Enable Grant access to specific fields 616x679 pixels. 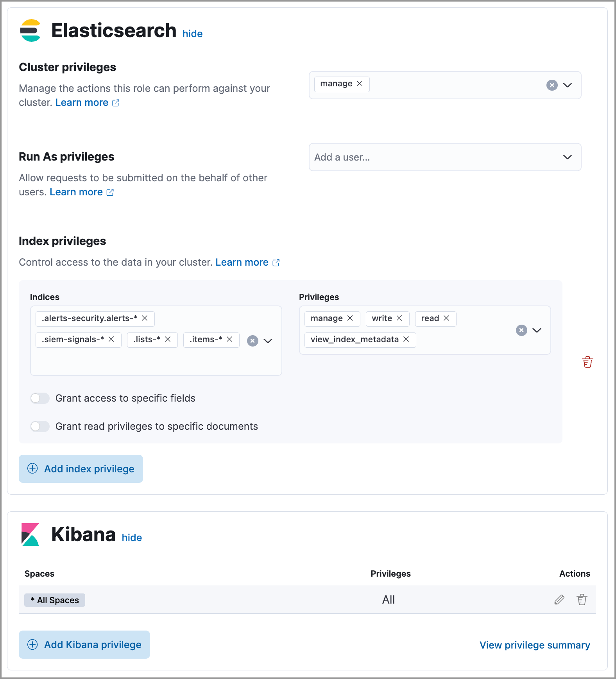click(40, 398)
